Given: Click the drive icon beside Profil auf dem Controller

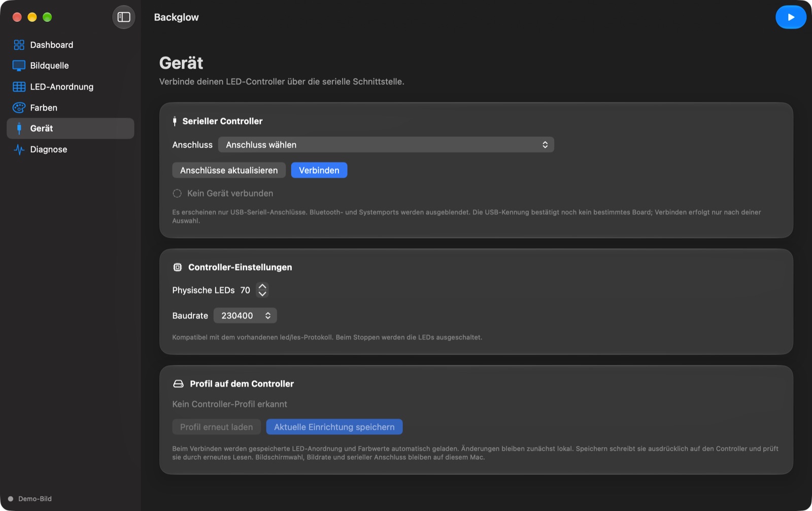Looking at the screenshot, I should (178, 384).
